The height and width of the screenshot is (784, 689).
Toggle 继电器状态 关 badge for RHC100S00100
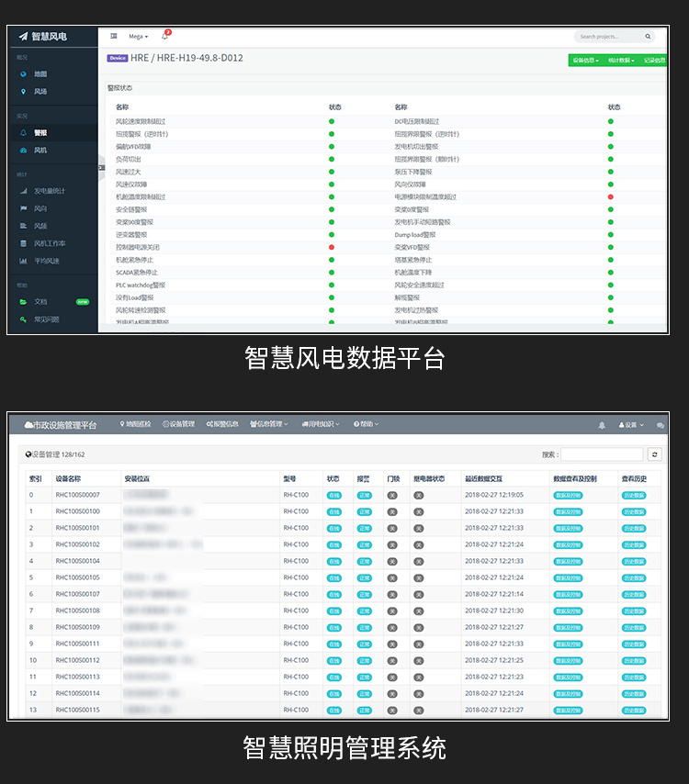click(418, 511)
